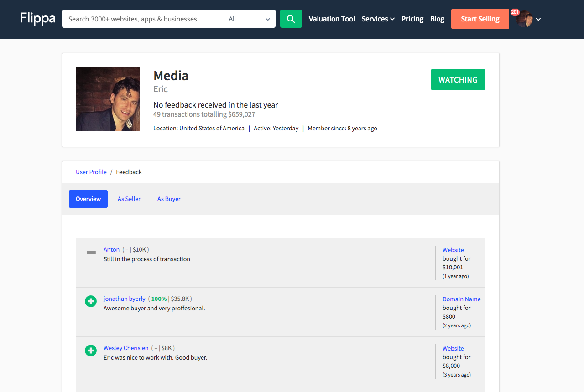Screen dimensions: 584x392
Task: Click the 'Eric was nice to work with' comment
Action: point(156,357)
